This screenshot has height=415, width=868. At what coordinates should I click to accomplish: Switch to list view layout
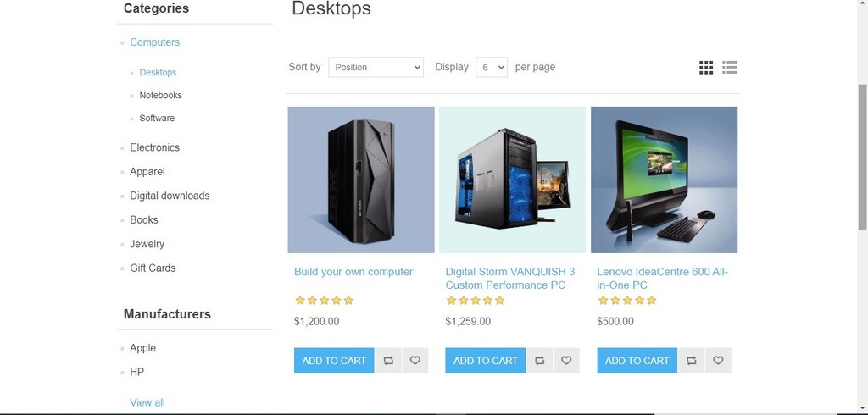click(730, 68)
